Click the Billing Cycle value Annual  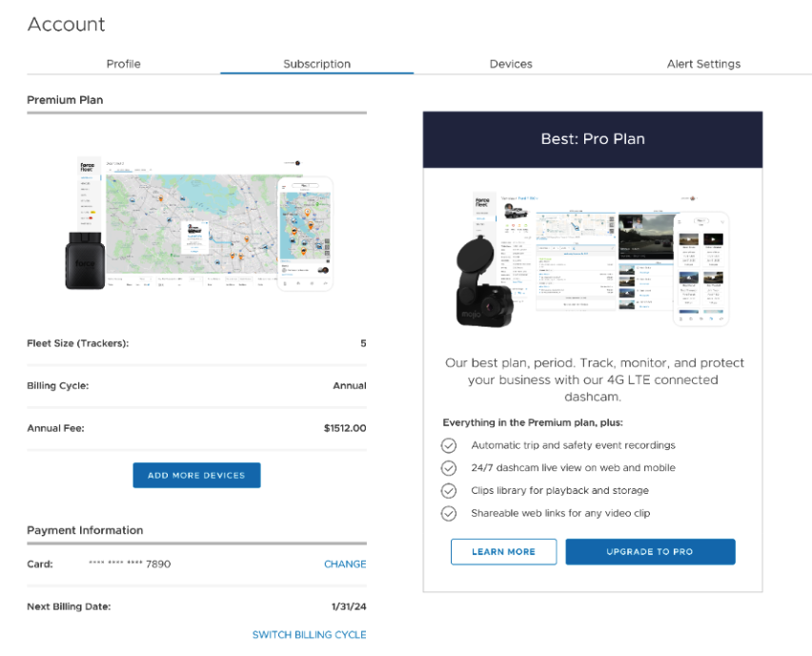click(350, 385)
